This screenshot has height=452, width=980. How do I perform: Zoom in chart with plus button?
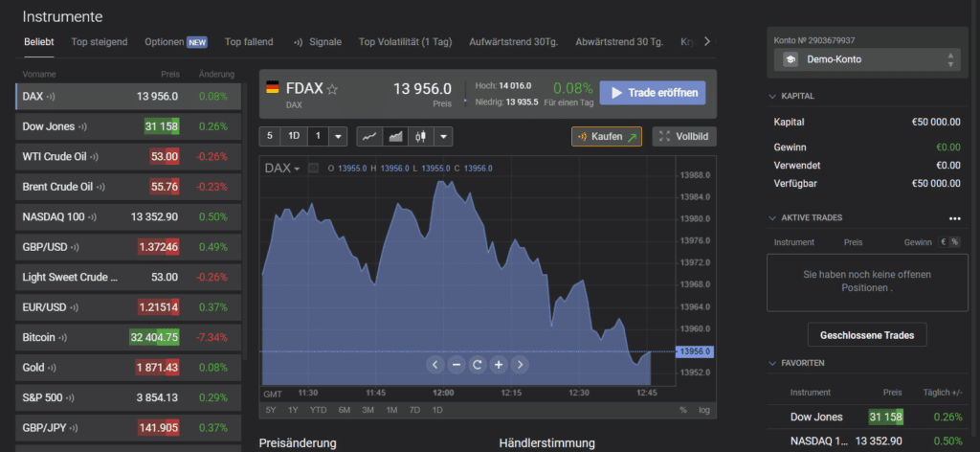(x=498, y=365)
